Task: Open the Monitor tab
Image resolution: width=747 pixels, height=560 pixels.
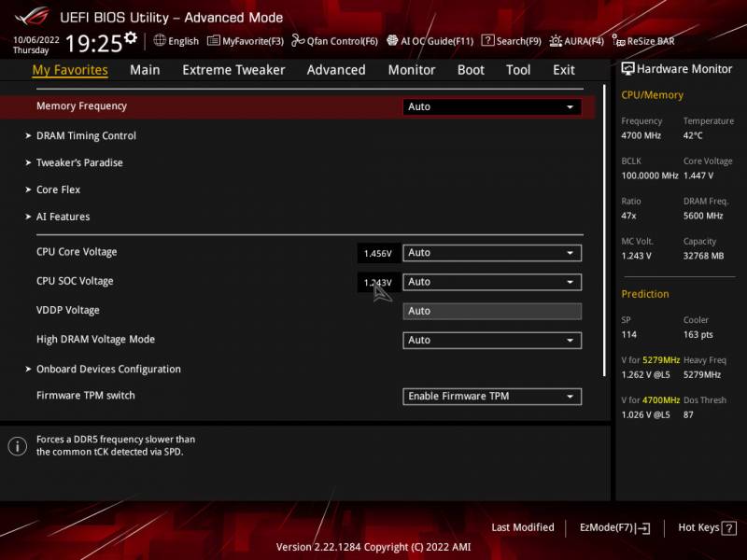Action: [x=412, y=70]
